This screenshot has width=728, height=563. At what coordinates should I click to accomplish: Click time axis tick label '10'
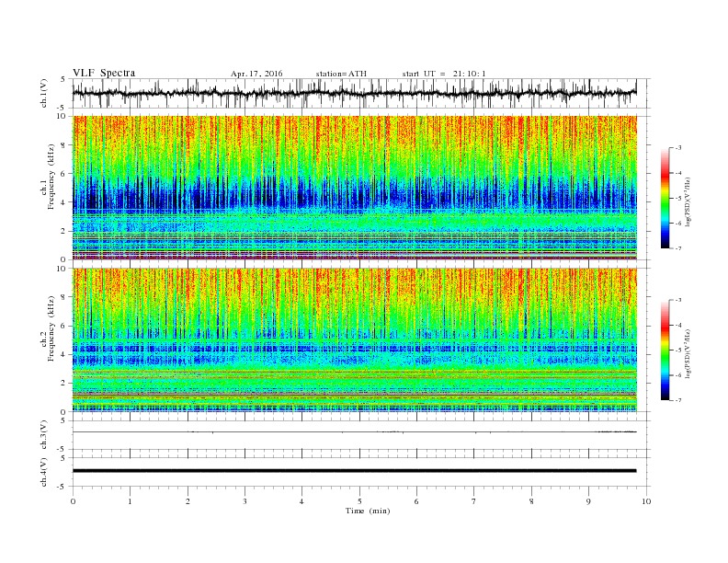[x=646, y=501]
